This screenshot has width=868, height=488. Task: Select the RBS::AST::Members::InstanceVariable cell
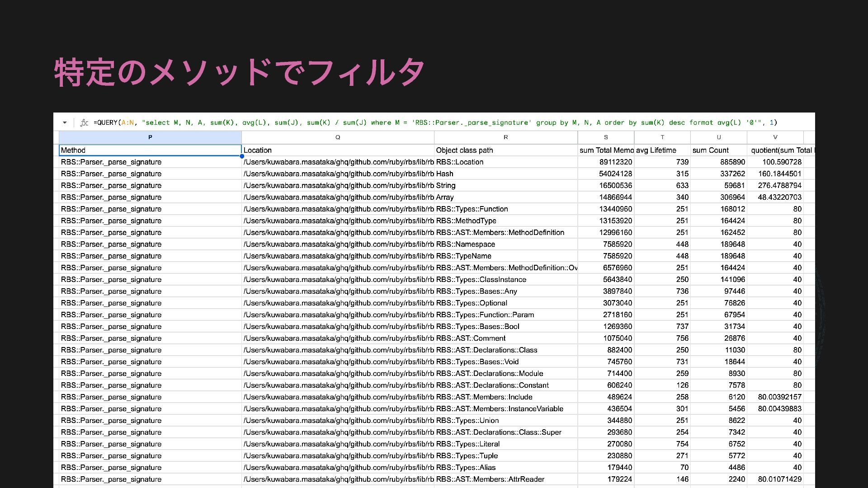[505, 409]
